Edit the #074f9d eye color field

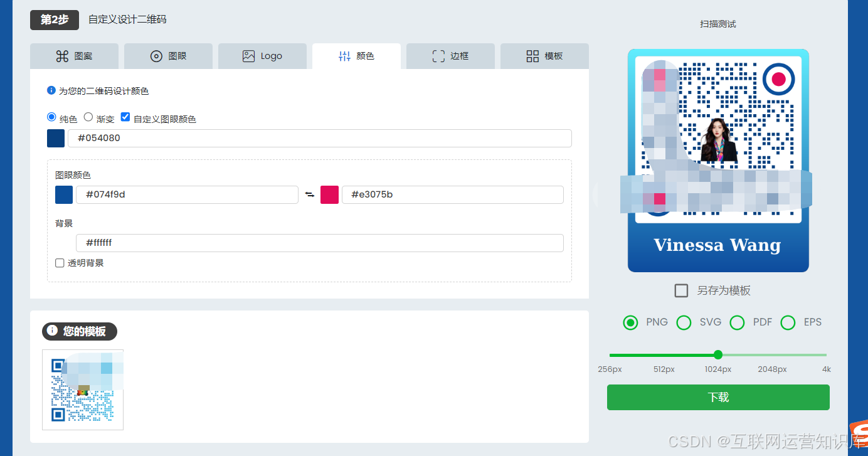click(187, 194)
